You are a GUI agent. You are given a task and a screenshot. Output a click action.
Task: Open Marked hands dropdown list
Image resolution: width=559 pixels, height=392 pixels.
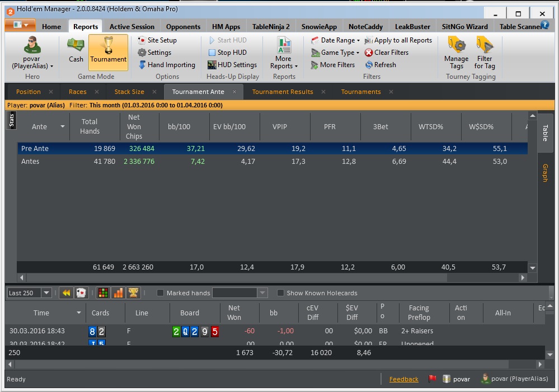(262, 293)
